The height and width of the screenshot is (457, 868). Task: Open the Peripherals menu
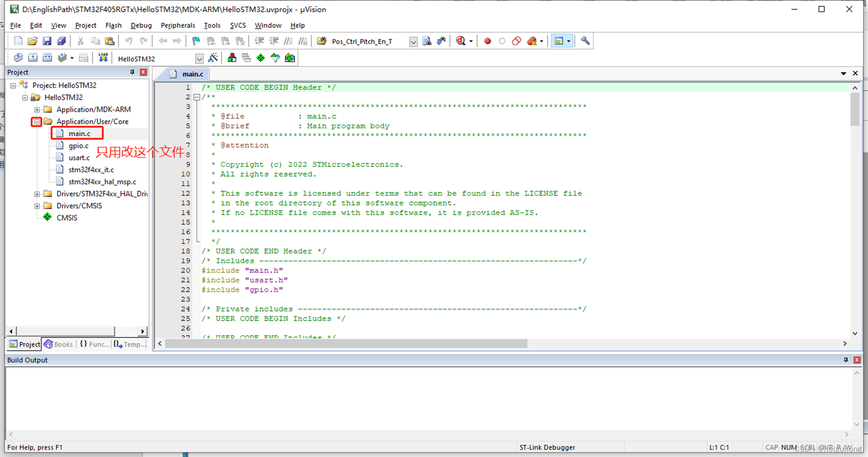pyautogui.click(x=178, y=25)
